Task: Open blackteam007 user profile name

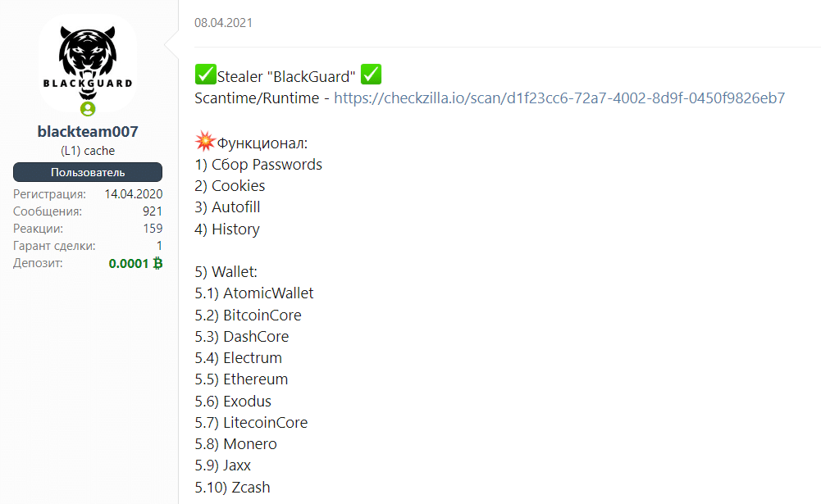Action: coord(88,131)
